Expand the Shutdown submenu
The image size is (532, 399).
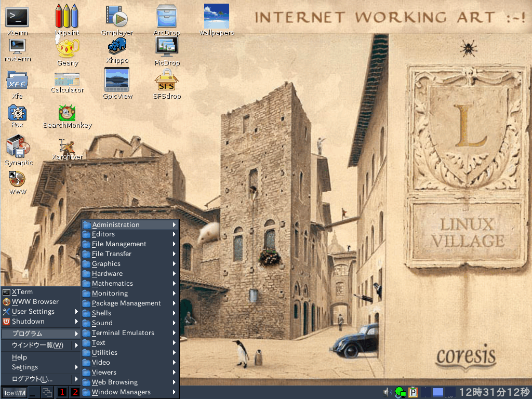tap(41, 321)
